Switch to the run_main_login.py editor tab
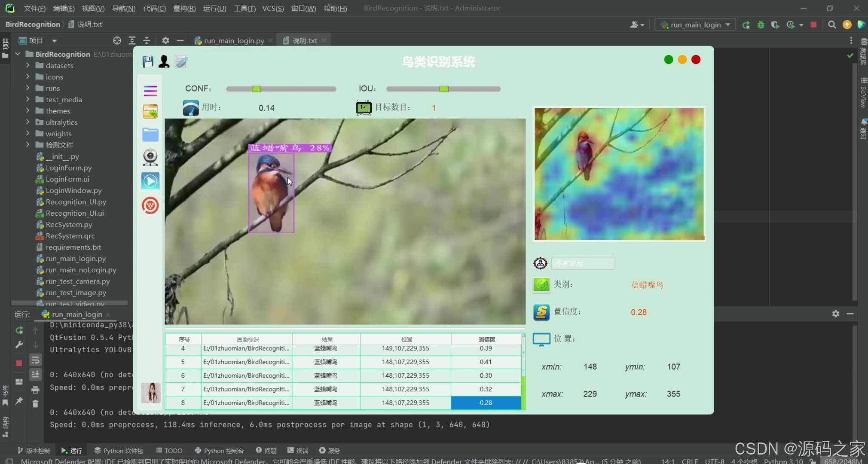The image size is (868, 464). (234, 40)
